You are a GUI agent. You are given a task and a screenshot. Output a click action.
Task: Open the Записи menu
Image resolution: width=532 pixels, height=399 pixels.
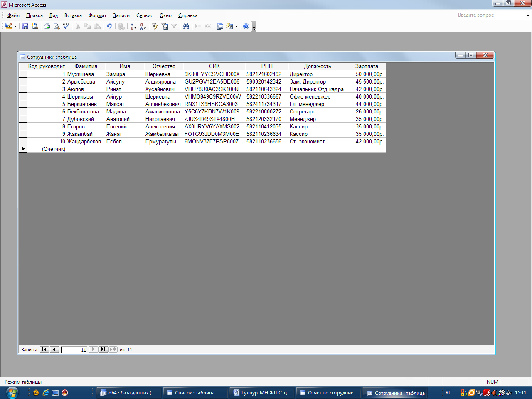pyautogui.click(x=121, y=15)
